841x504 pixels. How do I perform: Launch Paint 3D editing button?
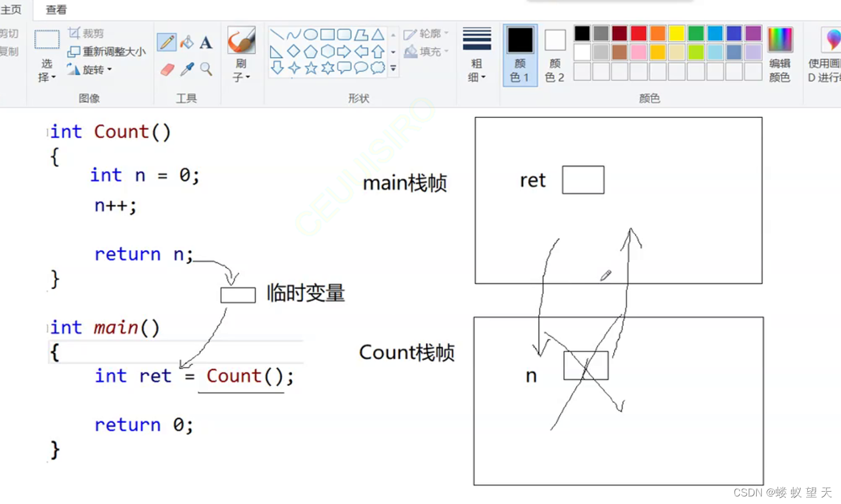[x=824, y=55]
